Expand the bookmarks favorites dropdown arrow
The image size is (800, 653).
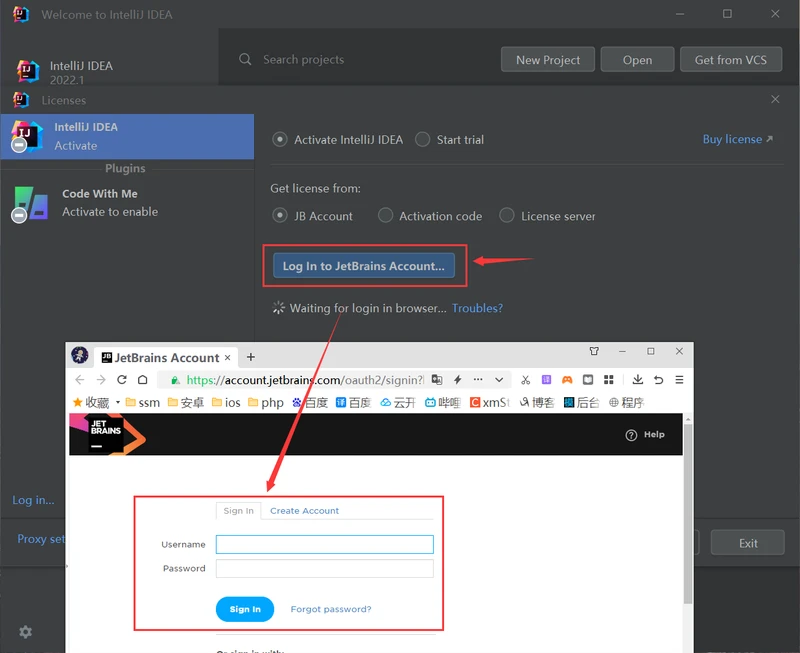(x=118, y=402)
